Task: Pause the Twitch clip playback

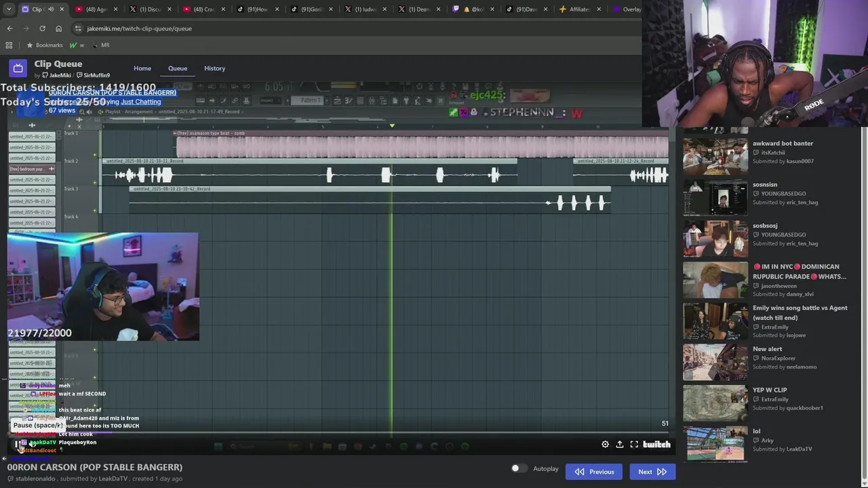Action: pyautogui.click(x=18, y=445)
